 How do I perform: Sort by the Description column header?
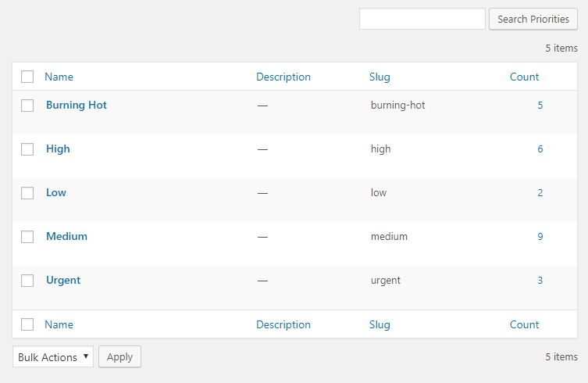coord(283,77)
